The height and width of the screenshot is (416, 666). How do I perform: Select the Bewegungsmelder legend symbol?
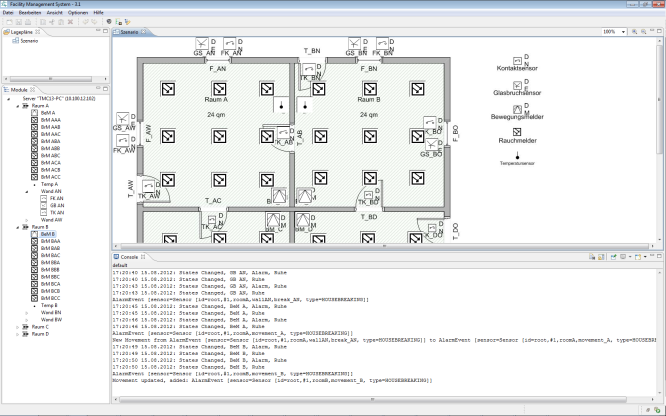click(x=517, y=107)
